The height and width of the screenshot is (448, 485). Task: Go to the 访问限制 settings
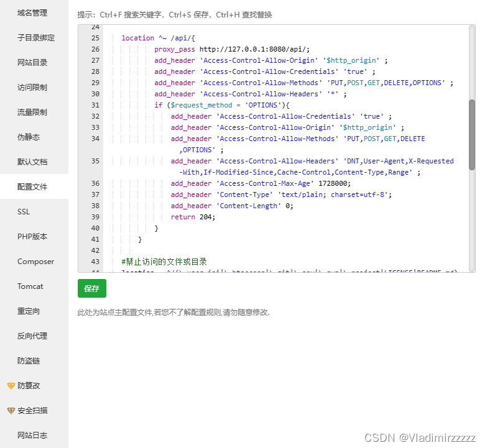pyautogui.click(x=32, y=87)
